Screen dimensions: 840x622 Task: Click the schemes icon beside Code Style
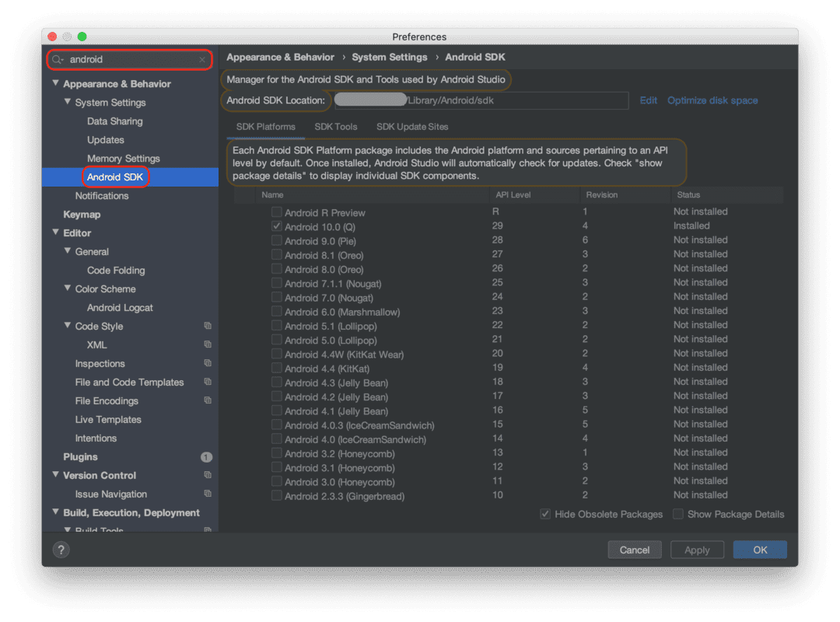click(206, 326)
